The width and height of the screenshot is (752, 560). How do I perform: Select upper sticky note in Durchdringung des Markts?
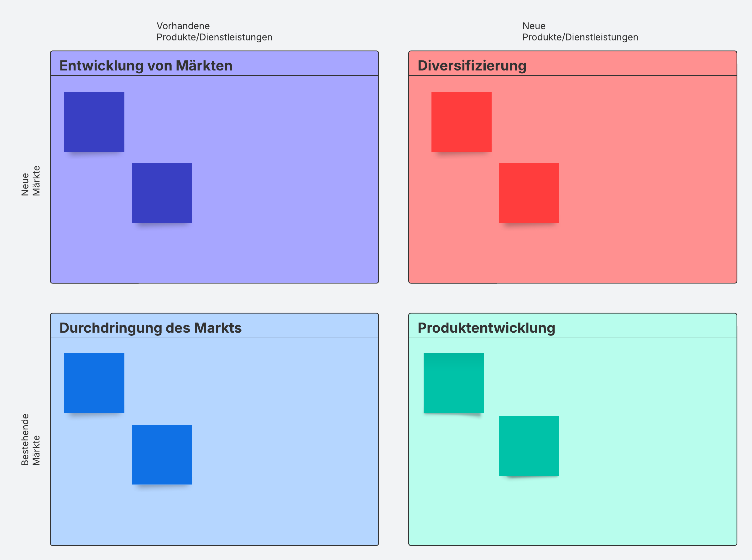tap(94, 383)
